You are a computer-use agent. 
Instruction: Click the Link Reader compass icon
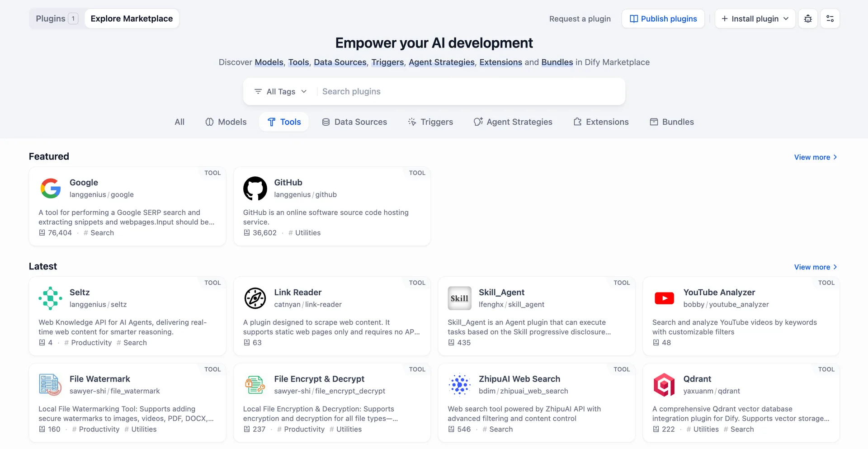coord(255,298)
